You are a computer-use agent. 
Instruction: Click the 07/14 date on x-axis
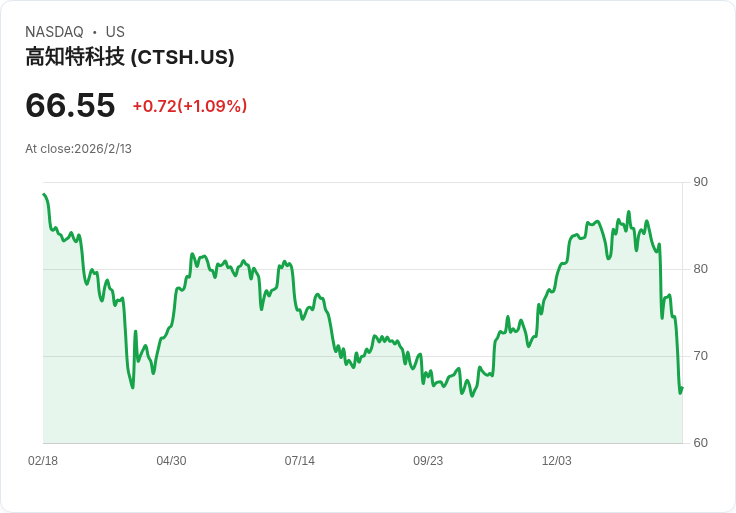point(299,461)
